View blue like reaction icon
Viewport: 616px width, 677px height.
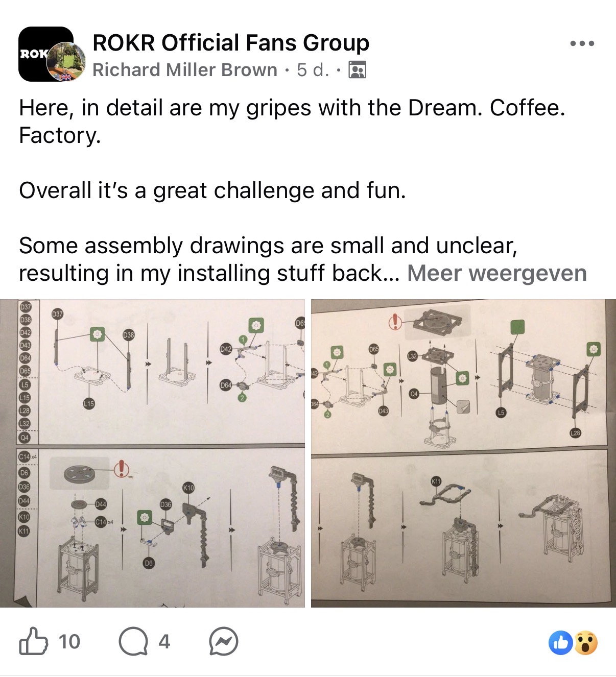(x=560, y=643)
